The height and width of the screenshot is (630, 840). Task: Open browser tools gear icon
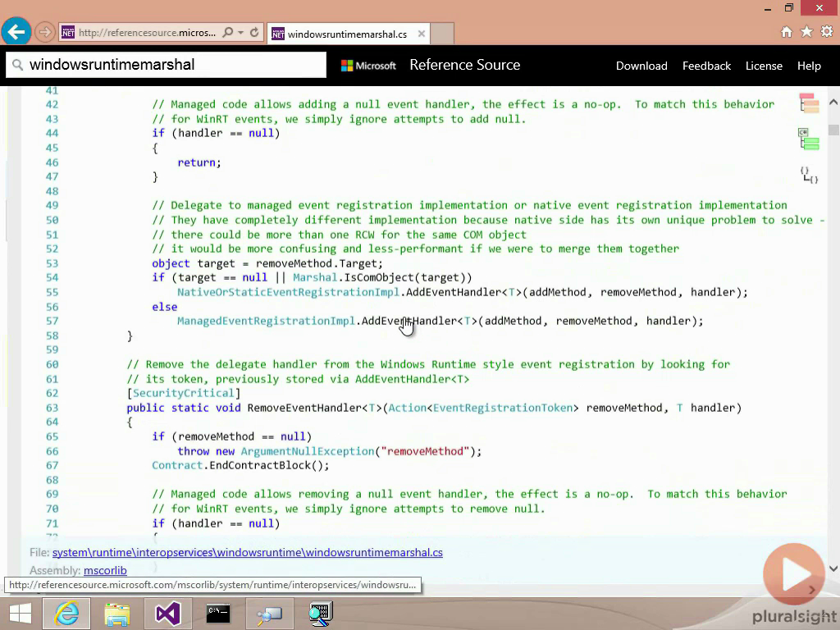[x=826, y=32]
